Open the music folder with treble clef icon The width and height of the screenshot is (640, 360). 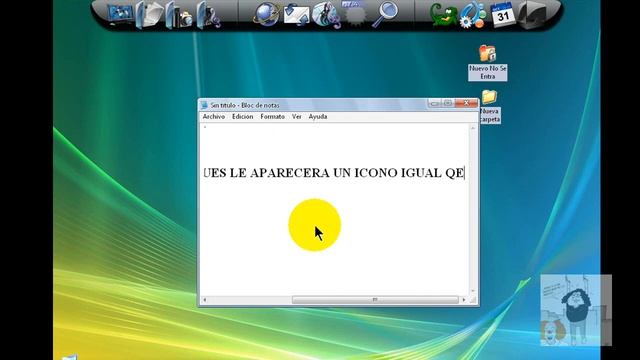(x=209, y=16)
